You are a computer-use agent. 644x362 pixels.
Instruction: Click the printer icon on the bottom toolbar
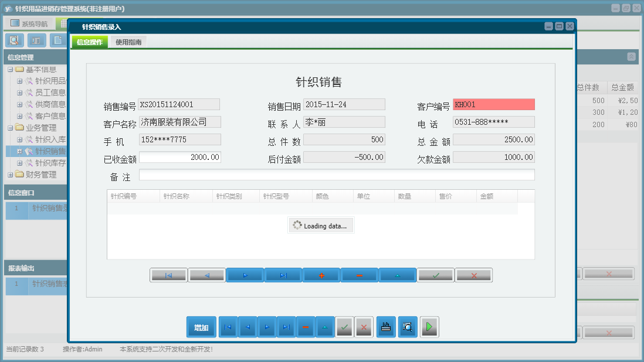click(386, 327)
